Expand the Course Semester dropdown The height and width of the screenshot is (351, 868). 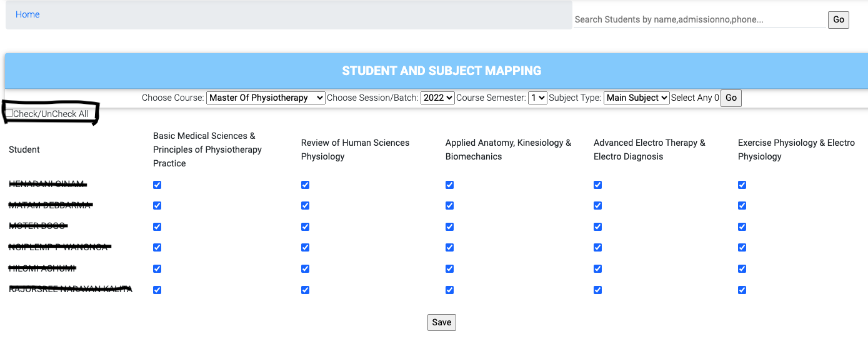click(x=537, y=98)
